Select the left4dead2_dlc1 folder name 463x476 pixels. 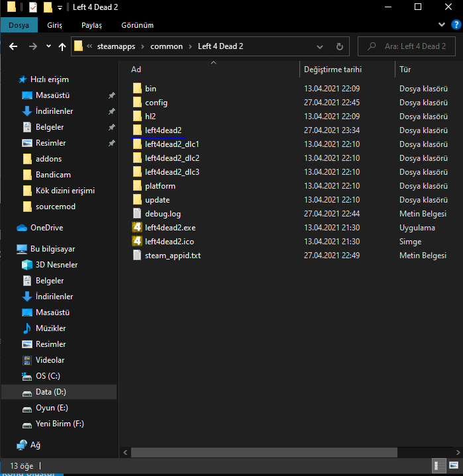[x=172, y=144]
